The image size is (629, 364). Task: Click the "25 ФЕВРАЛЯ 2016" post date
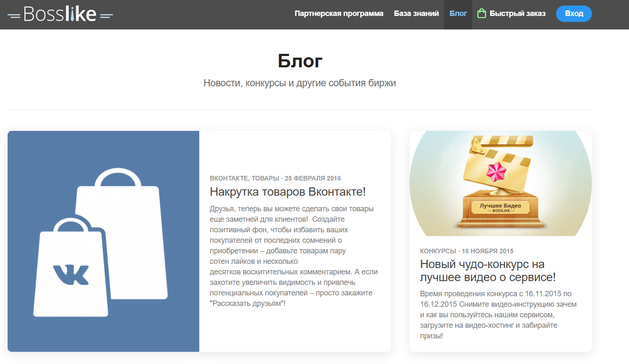(x=313, y=178)
